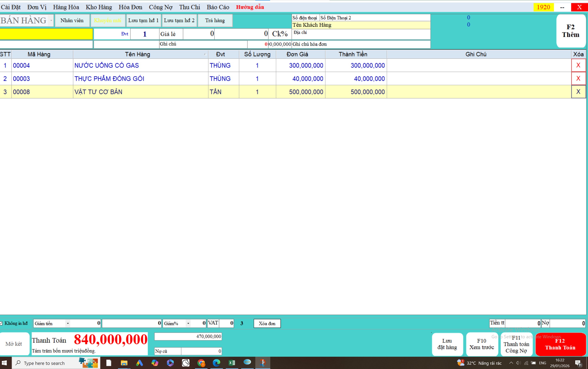Click the F2 Thêm button
The width and height of the screenshot is (588, 369).
570,31
